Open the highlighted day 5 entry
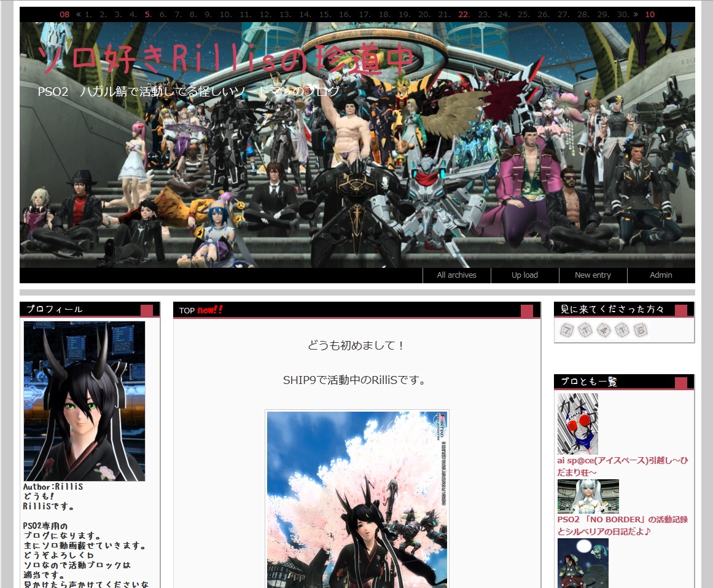713x588 pixels. pyautogui.click(x=148, y=15)
